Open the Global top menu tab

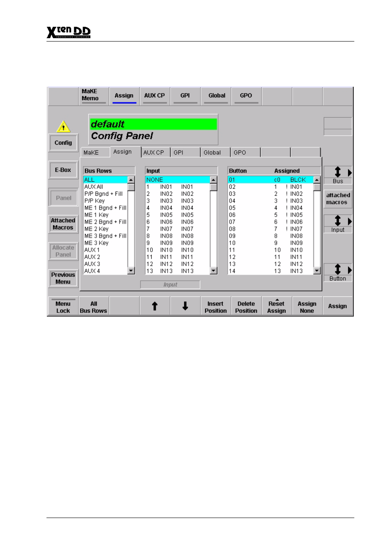coord(217,96)
